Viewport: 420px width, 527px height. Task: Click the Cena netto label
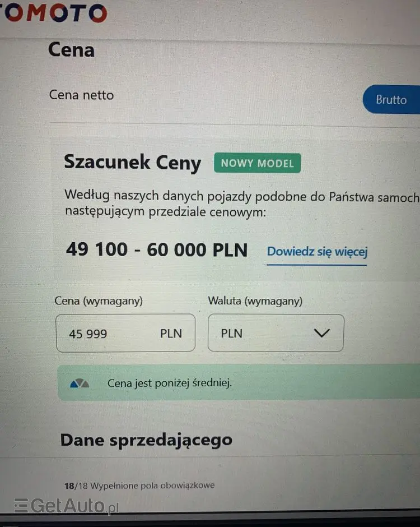click(81, 95)
